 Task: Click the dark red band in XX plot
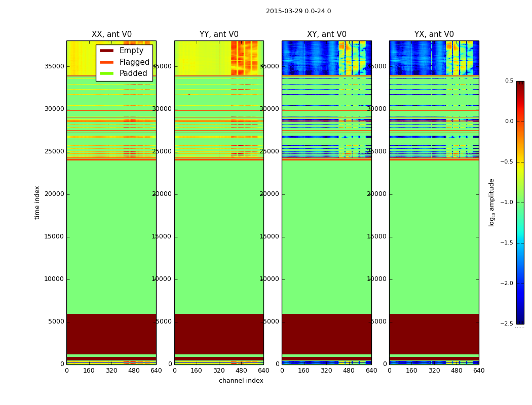(x=111, y=333)
